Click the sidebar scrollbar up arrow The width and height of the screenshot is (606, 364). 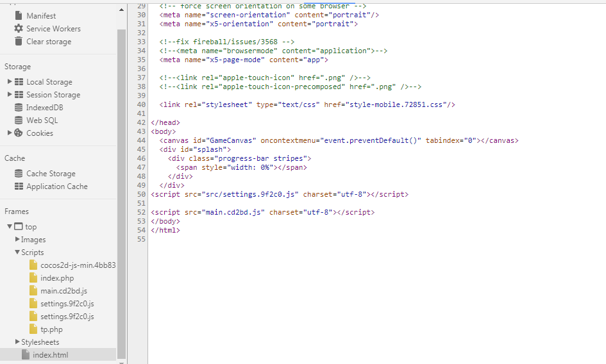pyautogui.click(x=121, y=10)
